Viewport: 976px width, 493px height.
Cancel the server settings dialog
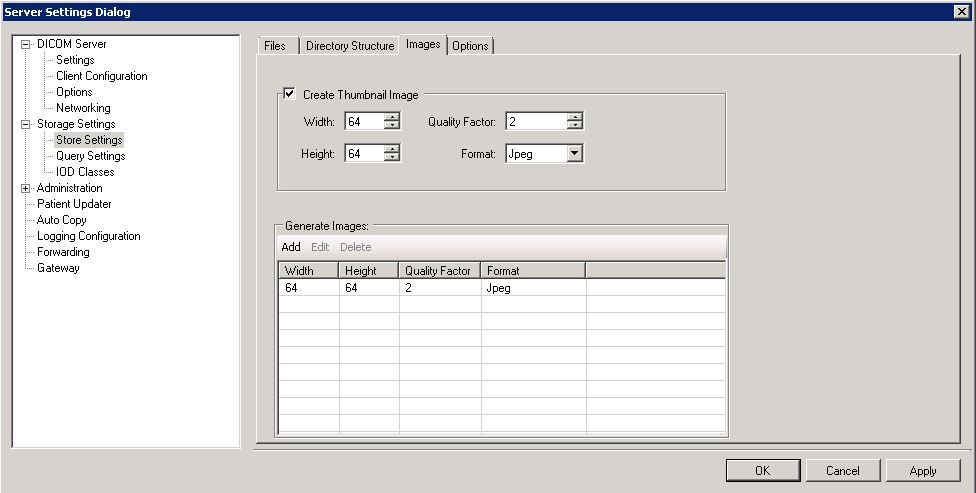pos(842,470)
